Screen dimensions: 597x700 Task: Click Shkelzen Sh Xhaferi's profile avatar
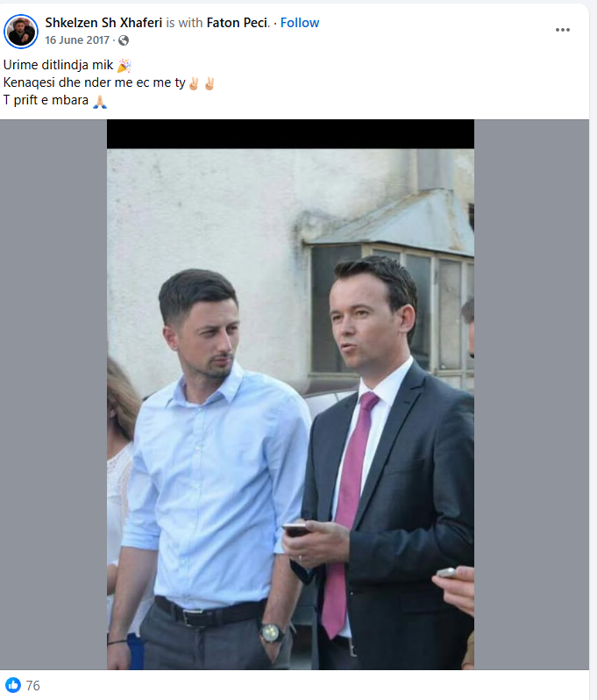[21, 32]
